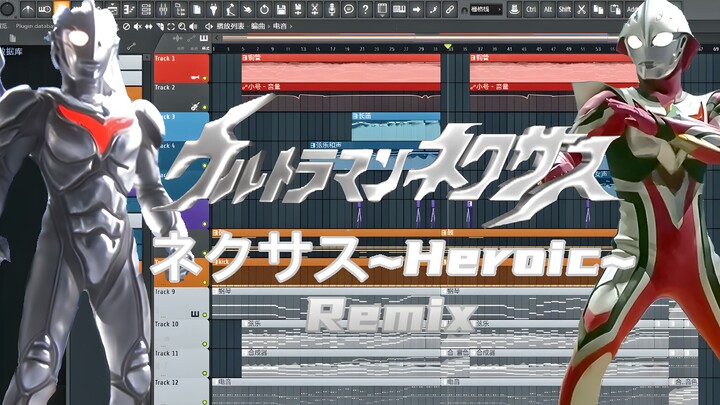Select the playlist zoom magnifier tool
Image resolution: width=720 pixels, height=405 pixels.
[182, 27]
